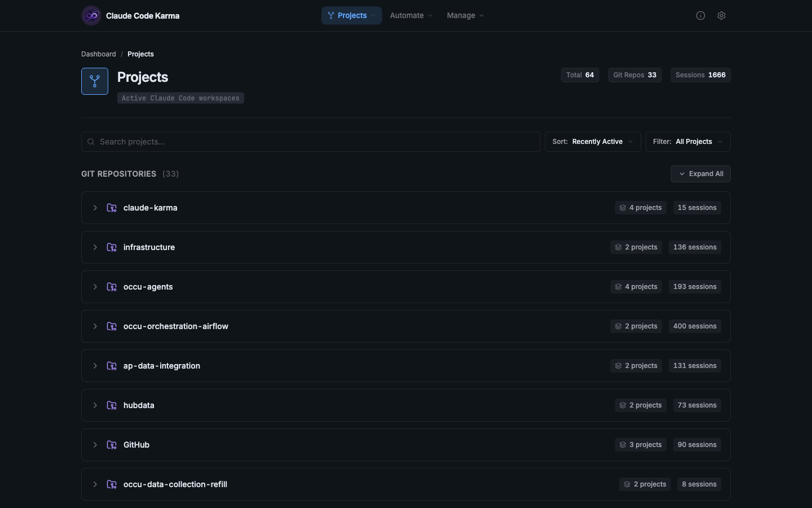Screen dimensions: 812x508
Task: Click layers icon in ap-data-integration projects badge
Action: (618, 366)
